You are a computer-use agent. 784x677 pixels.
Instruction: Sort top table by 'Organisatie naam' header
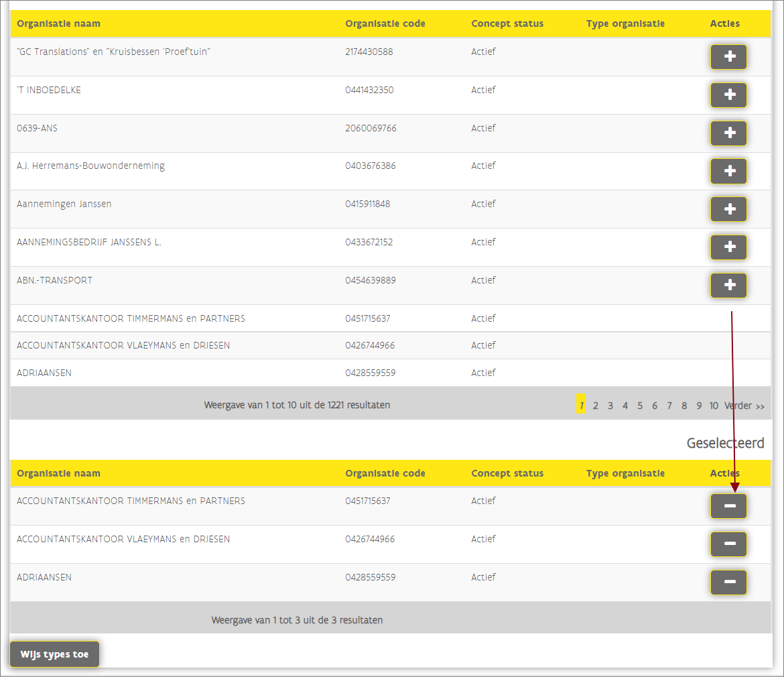click(58, 24)
